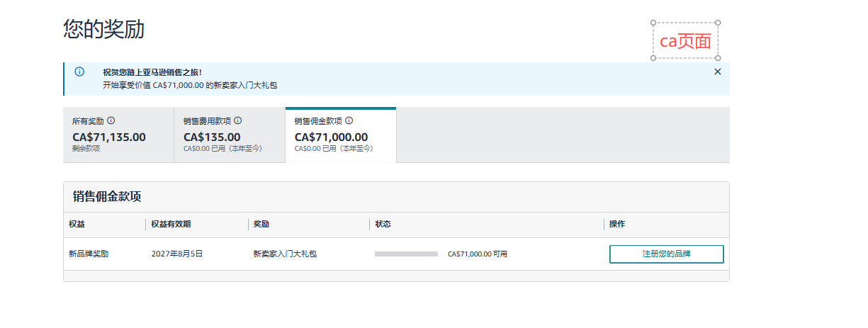Viewport: 868px width, 328px height.
Task: Click the 注册您的品牌 button
Action: pos(667,254)
